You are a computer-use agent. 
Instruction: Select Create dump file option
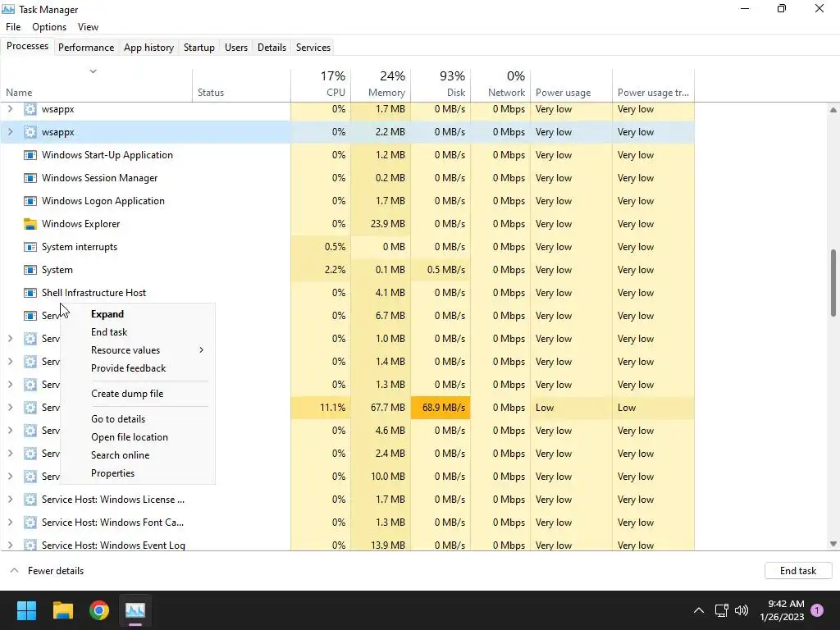[138, 394]
